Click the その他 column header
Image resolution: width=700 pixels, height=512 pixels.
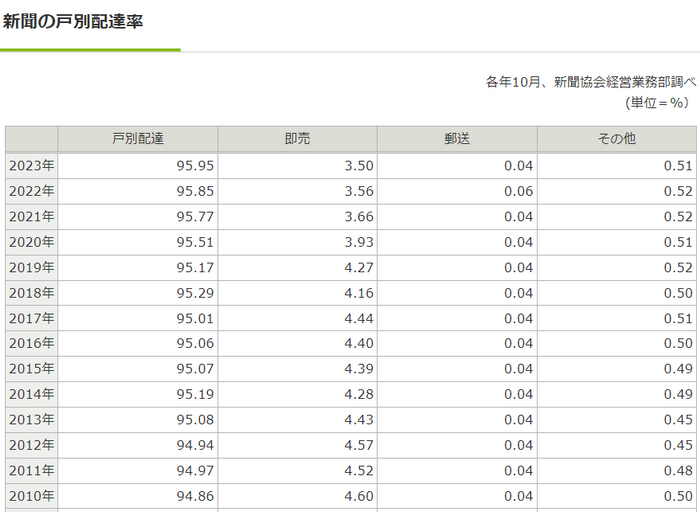pyautogui.click(x=616, y=139)
